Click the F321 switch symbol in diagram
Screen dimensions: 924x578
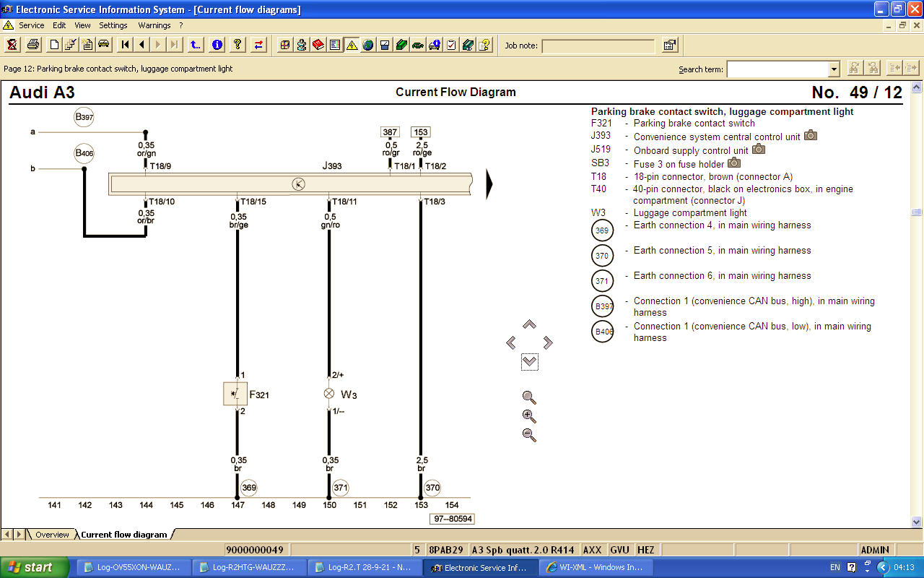[x=235, y=394]
